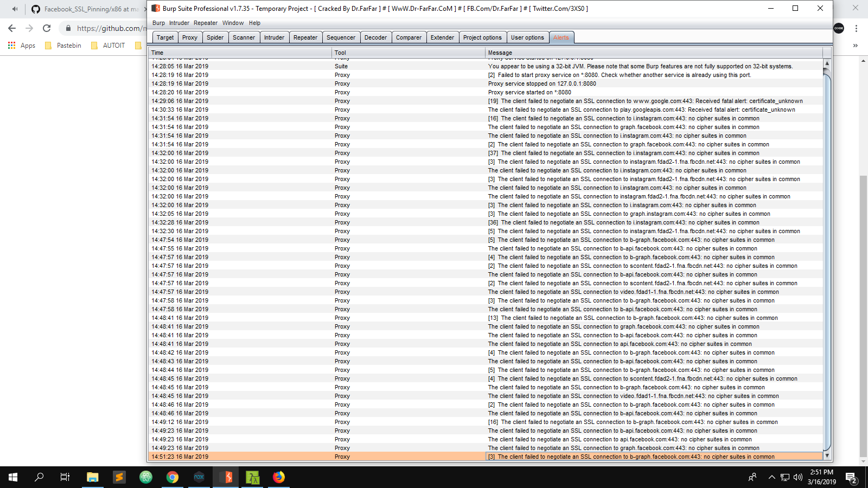Open Firefox from taskbar
Viewport: 868px width, 488px height.
coord(279,477)
